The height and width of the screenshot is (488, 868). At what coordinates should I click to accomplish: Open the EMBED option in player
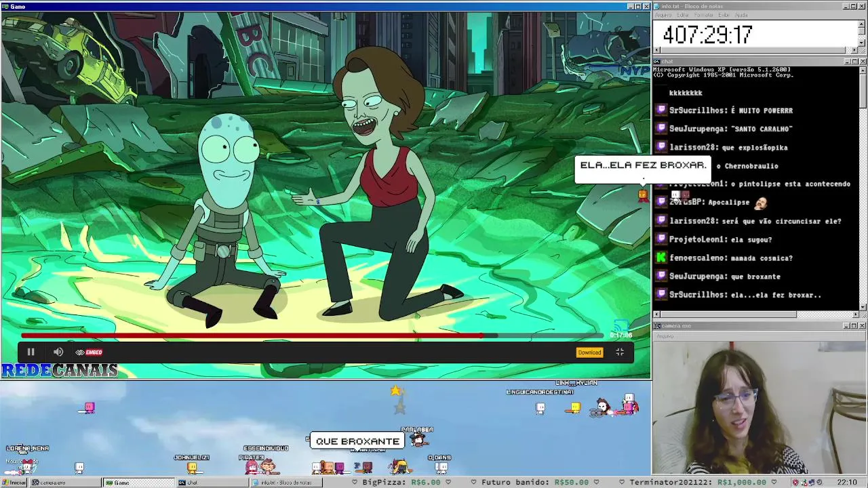[89, 352]
